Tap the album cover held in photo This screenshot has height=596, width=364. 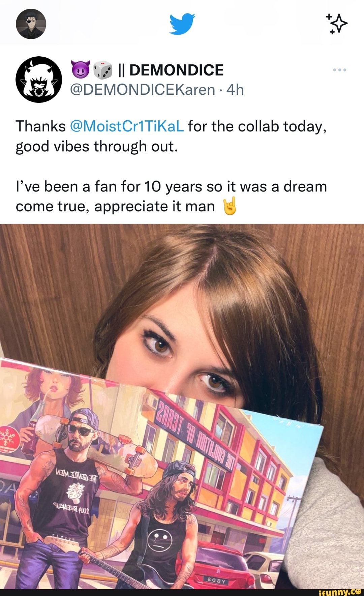[x=155, y=479]
